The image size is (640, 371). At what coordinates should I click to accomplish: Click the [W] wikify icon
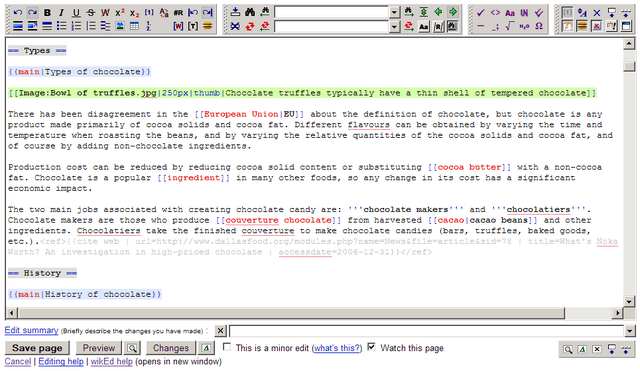[178, 27]
